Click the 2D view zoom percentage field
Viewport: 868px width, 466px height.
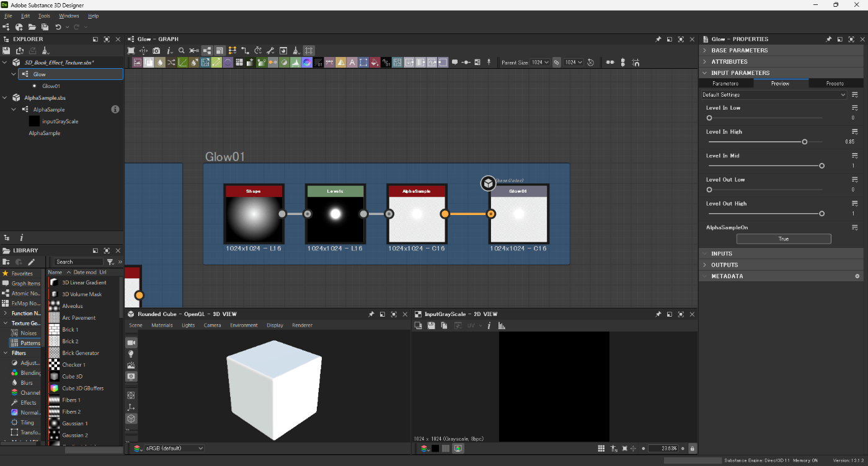pyautogui.click(x=663, y=448)
